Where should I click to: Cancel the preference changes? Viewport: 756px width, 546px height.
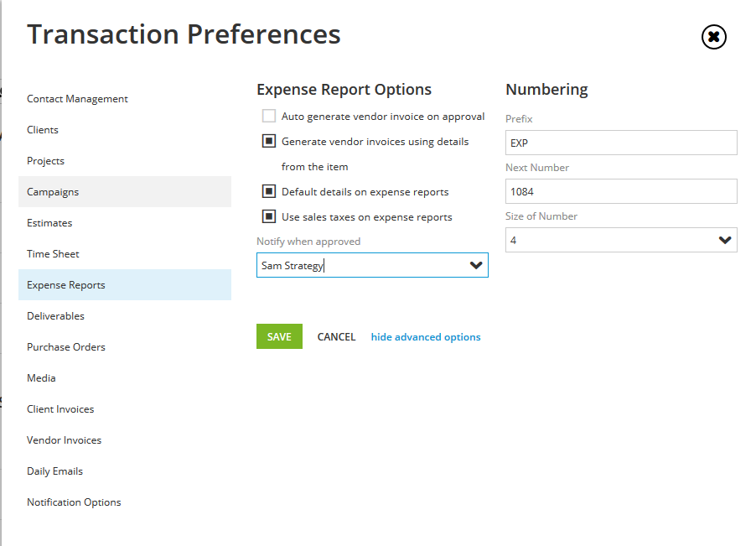pyautogui.click(x=336, y=336)
